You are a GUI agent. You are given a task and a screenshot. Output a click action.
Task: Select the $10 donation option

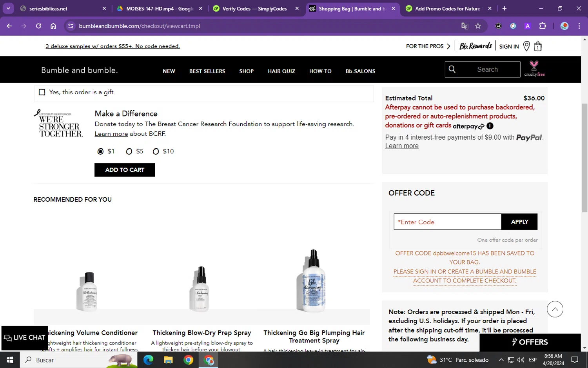coord(156,151)
